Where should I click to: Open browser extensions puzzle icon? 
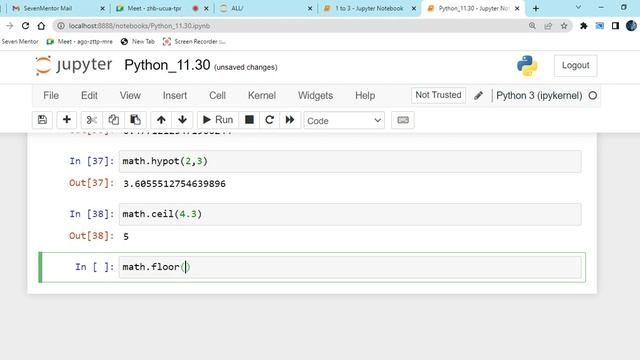(584, 26)
